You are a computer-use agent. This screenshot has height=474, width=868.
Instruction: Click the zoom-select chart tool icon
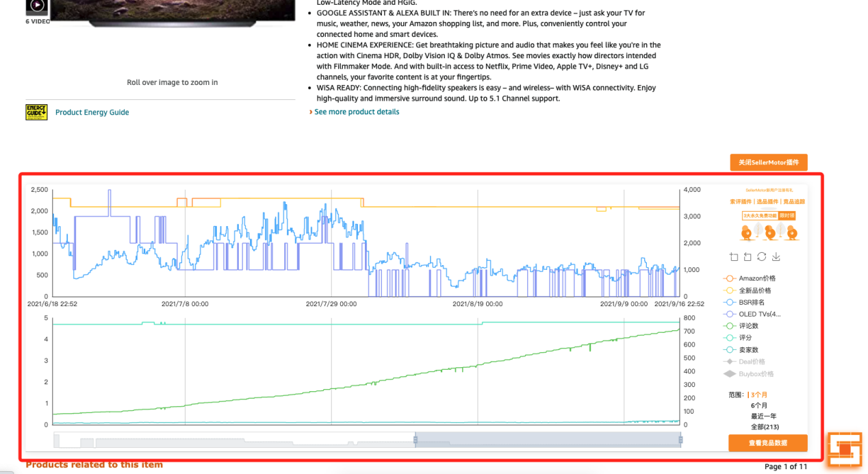click(x=734, y=257)
